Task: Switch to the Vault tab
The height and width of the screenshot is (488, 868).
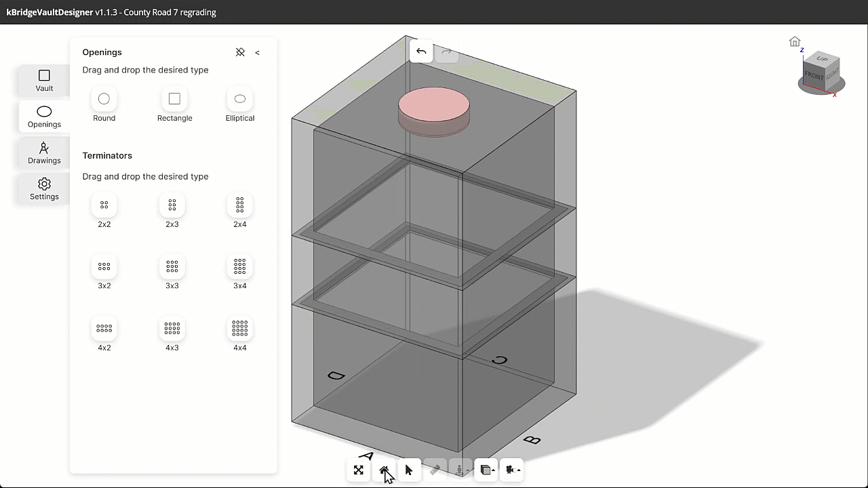Action: click(44, 81)
